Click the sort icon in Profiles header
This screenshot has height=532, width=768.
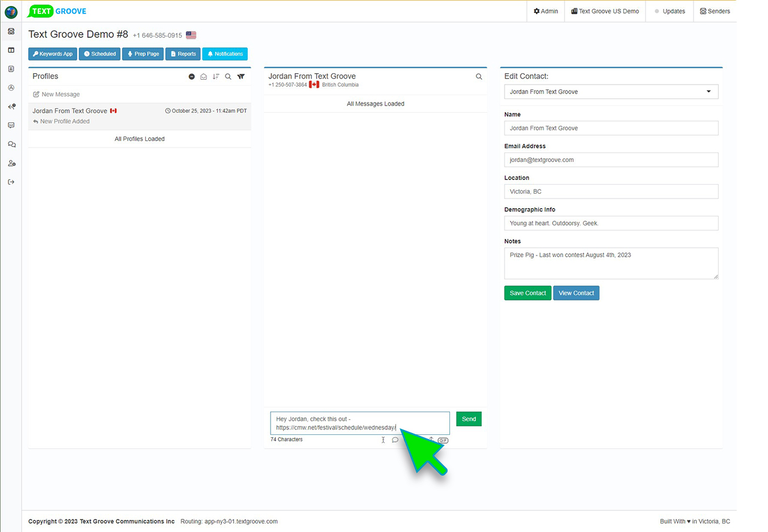click(x=216, y=77)
